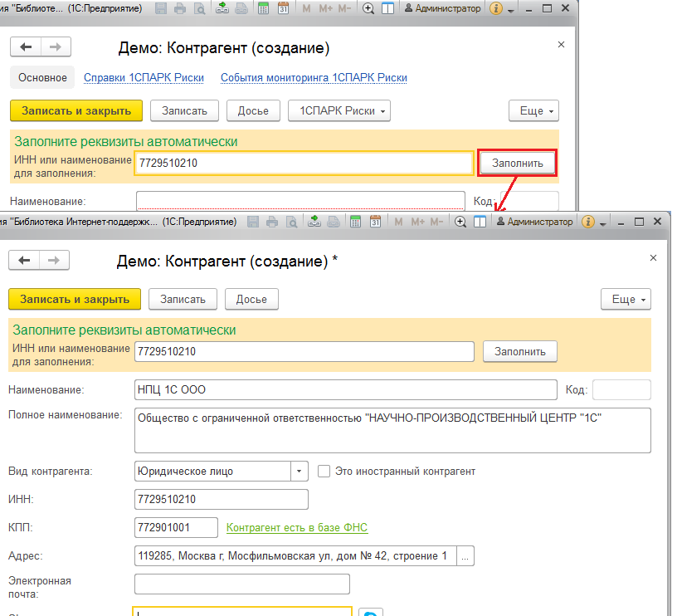Check 'Это иностранный контрагент' checkbox
The width and height of the screenshot is (677, 616).
324,471
